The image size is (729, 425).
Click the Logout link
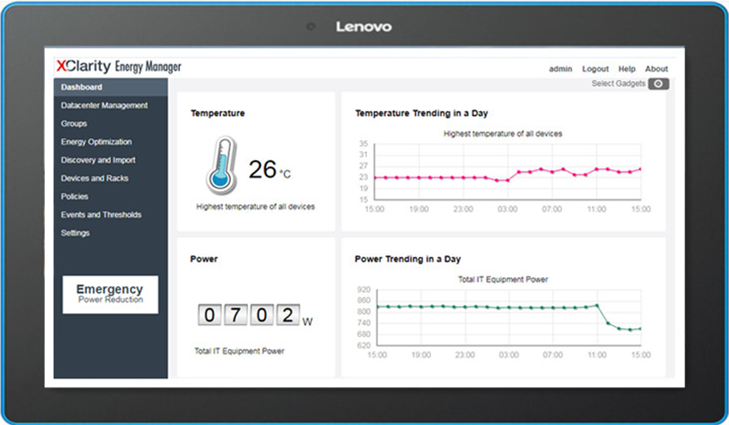point(595,69)
